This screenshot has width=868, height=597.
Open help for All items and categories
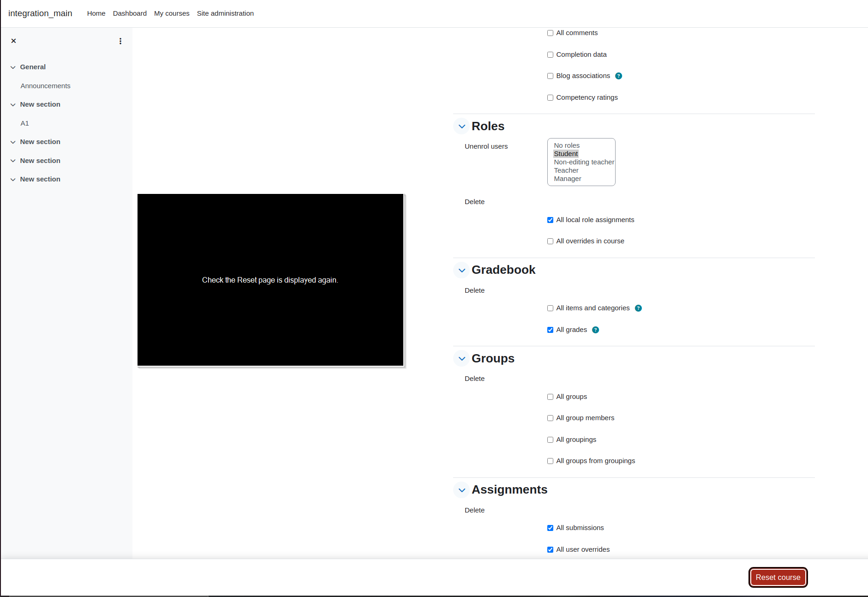638,308
